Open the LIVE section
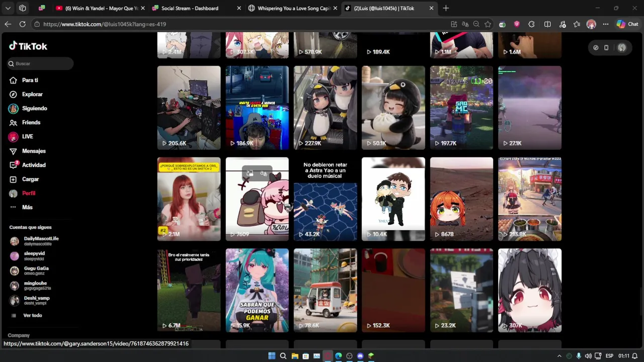The height and width of the screenshot is (362, 644). click(27, 136)
